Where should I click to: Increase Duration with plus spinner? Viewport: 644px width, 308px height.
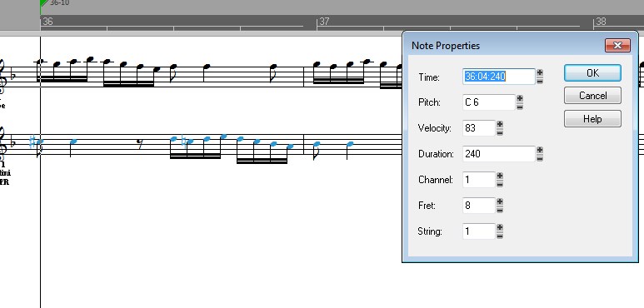540,150
